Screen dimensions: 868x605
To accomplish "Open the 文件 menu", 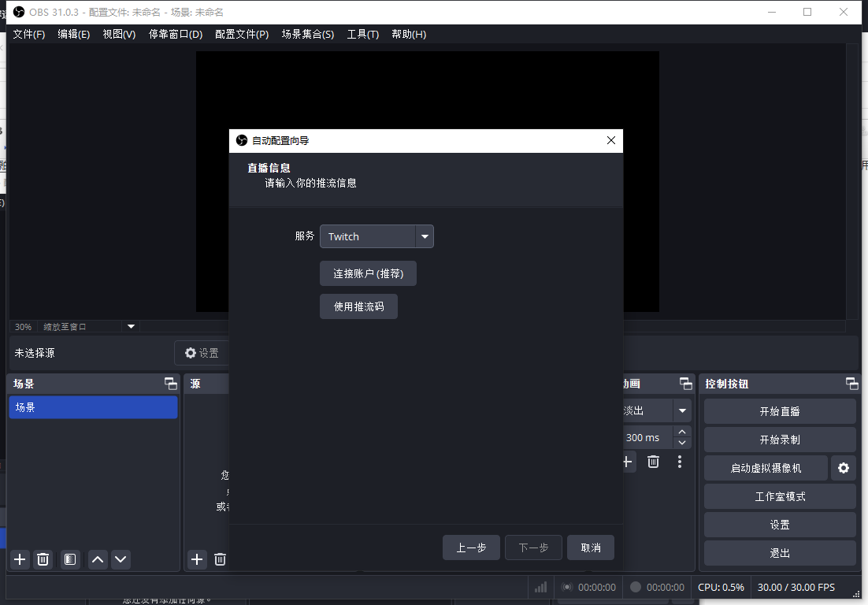I will (28, 34).
